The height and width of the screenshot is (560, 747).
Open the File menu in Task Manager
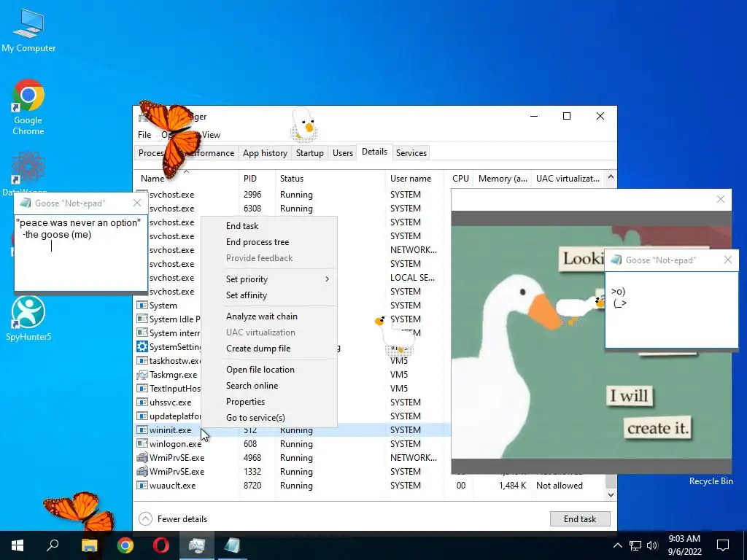point(144,135)
